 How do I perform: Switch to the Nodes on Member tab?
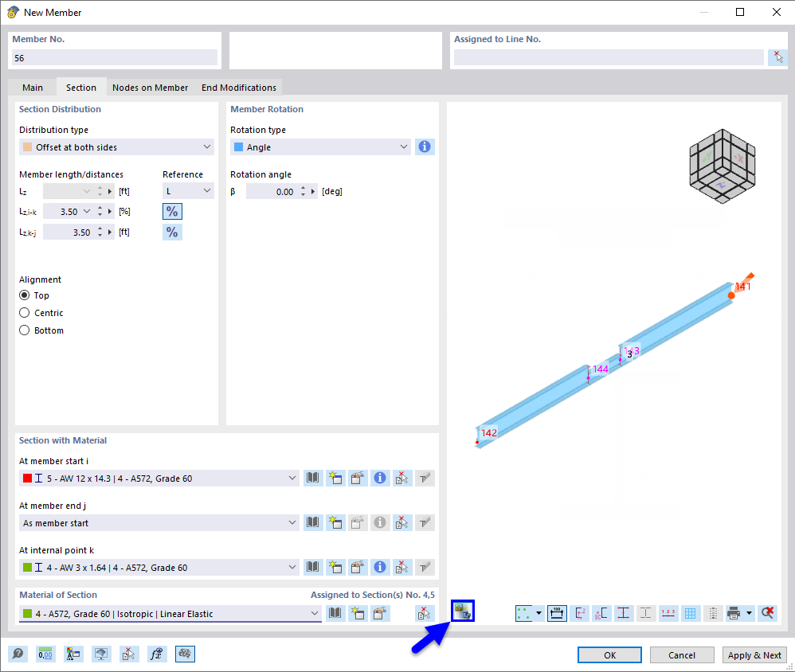[x=150, y=87]
